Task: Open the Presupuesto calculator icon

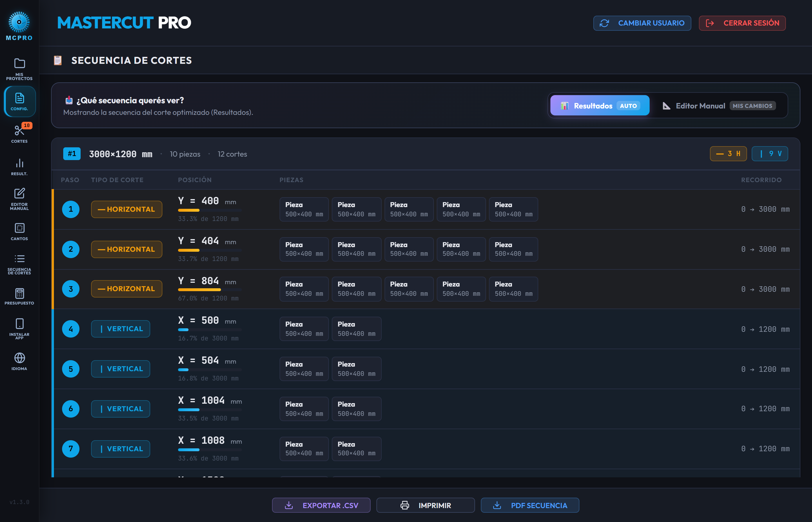Action: (x=19, y=293)
